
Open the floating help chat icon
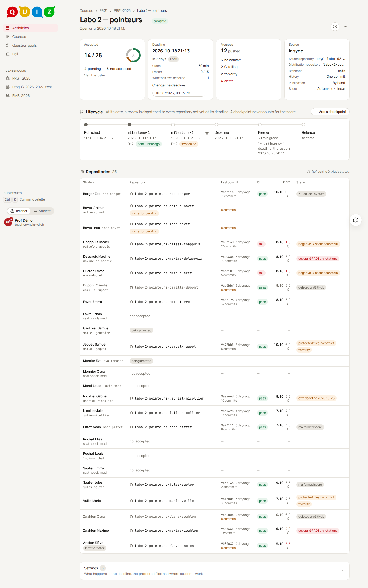[x=356, y=220]
